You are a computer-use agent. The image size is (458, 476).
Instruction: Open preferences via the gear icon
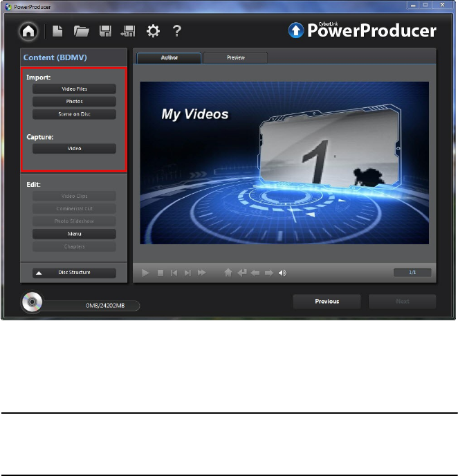coord(153,31)
